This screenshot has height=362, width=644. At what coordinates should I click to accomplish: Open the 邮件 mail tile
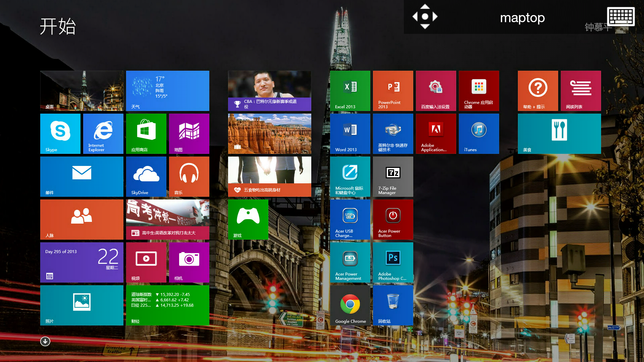tap(82, 177)
